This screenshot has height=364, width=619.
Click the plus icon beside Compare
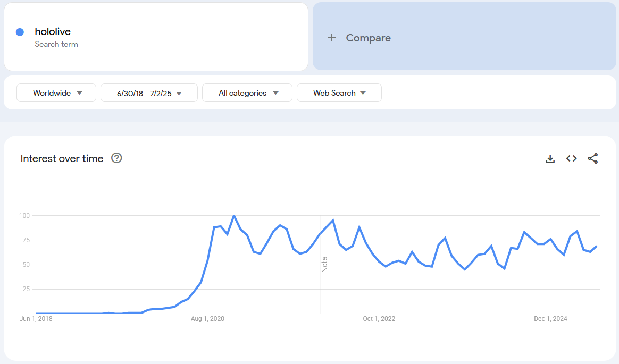(x=332, y=38)
